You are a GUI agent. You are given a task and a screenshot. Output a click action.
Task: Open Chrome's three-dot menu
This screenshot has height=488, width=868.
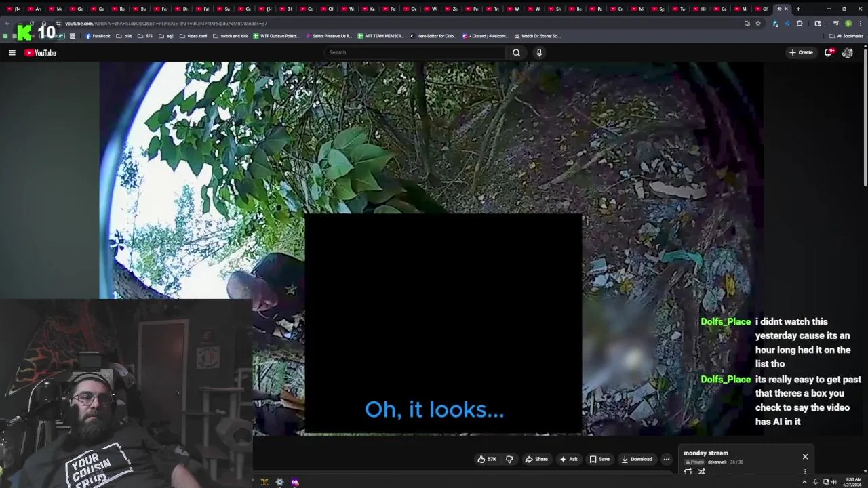point(860,23)
